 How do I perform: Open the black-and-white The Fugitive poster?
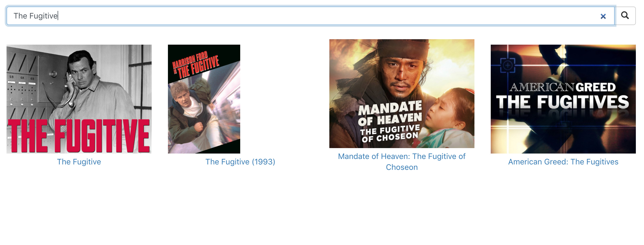(x=79, y=99)
